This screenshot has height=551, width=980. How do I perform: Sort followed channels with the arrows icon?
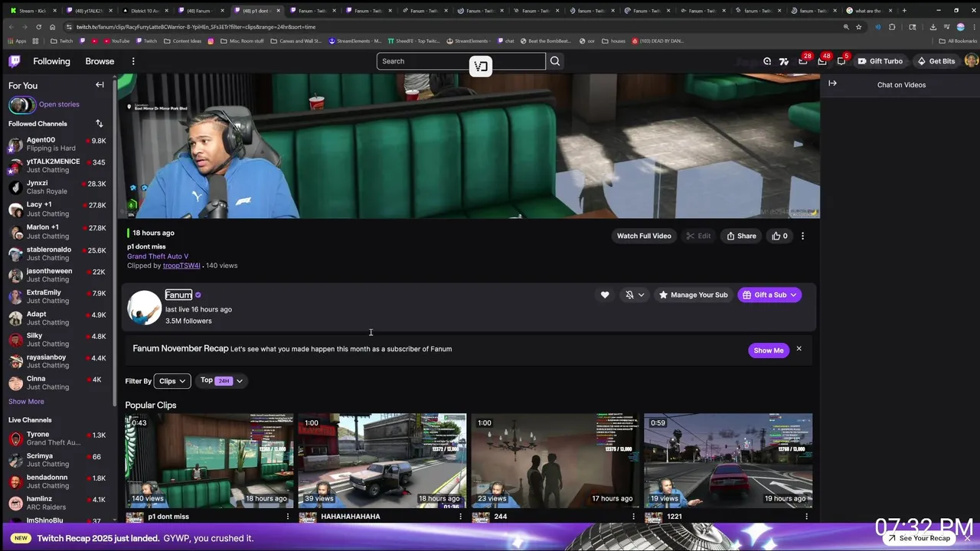(x=99, y=123)
